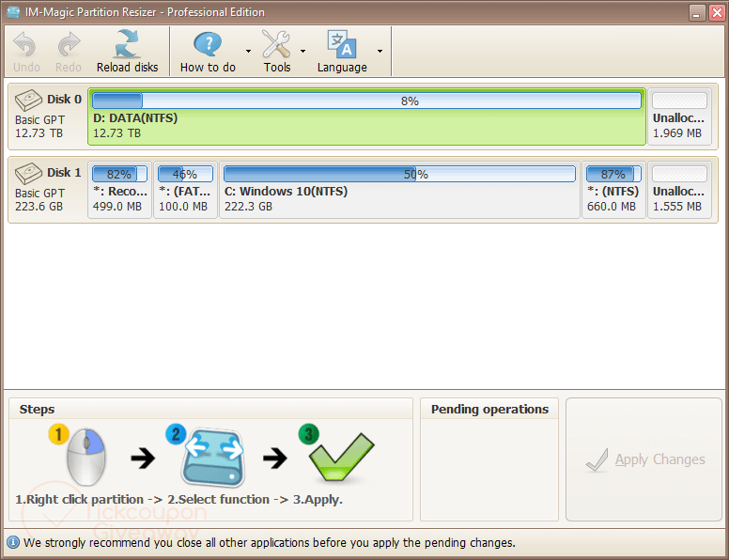Viewport: 729px width, 560px height.
Task: Click the info icon in status bar
Action: [x=13, y=542]
